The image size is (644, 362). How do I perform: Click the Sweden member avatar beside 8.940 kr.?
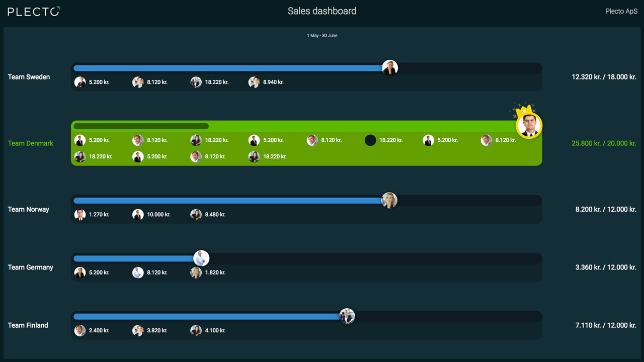(254, 82)
